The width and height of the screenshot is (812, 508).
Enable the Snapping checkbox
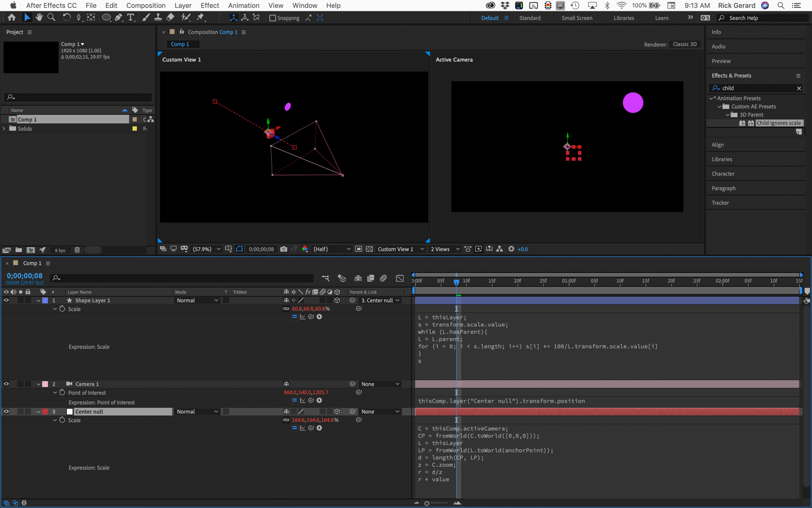(273, 18)
